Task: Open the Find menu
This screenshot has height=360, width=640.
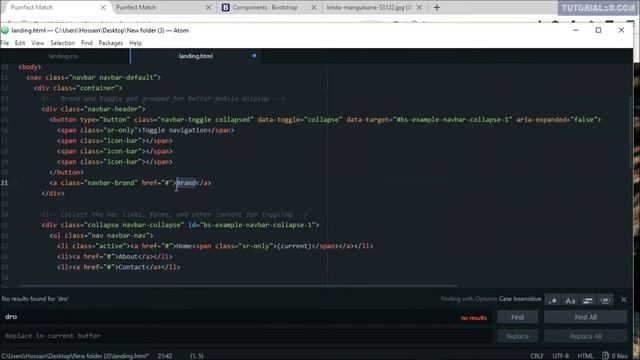Action: (x=87, y=43)
